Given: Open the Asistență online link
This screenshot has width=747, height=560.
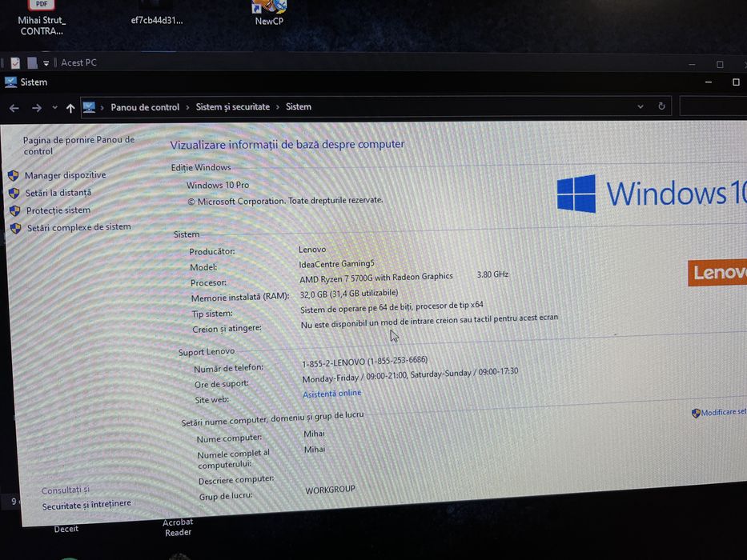Looking at the screenshot, I should click(332, 394).
